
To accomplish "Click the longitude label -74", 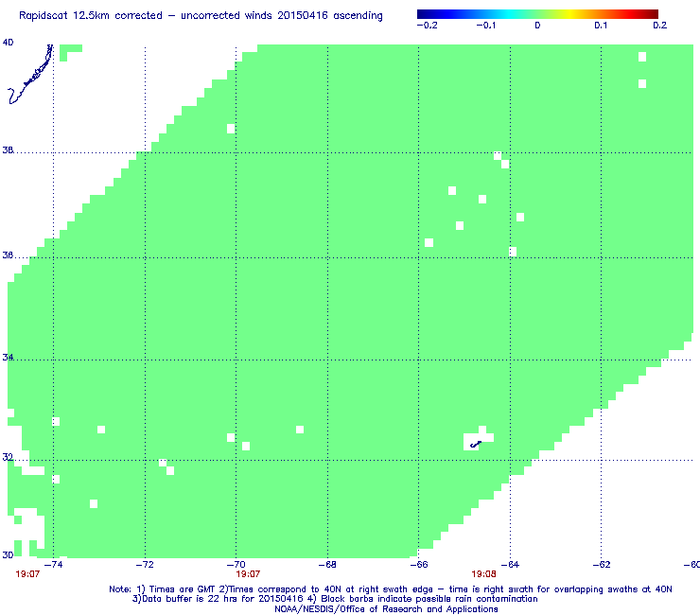I will 54,565.
